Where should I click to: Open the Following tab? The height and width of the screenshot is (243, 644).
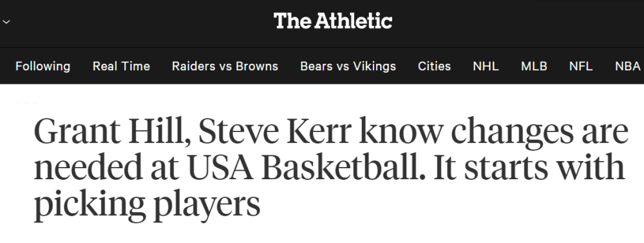(43, 66)
